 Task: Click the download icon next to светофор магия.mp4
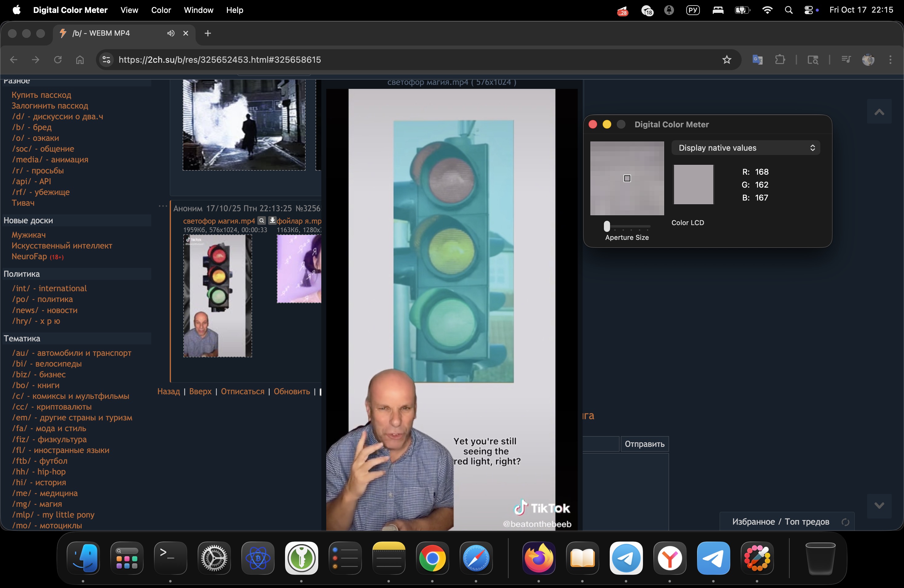(272, 220)
